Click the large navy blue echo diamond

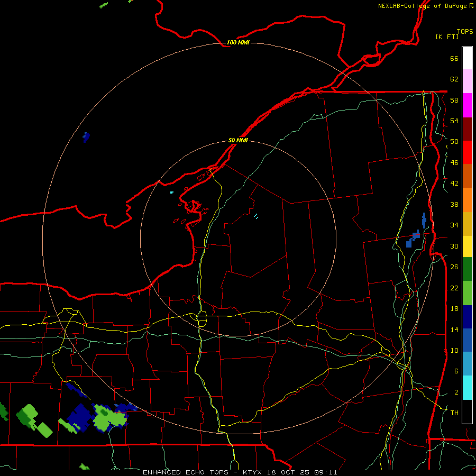79,417
